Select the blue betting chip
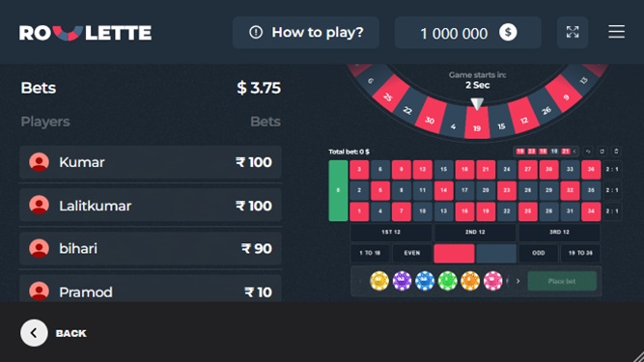 point(425,281)
